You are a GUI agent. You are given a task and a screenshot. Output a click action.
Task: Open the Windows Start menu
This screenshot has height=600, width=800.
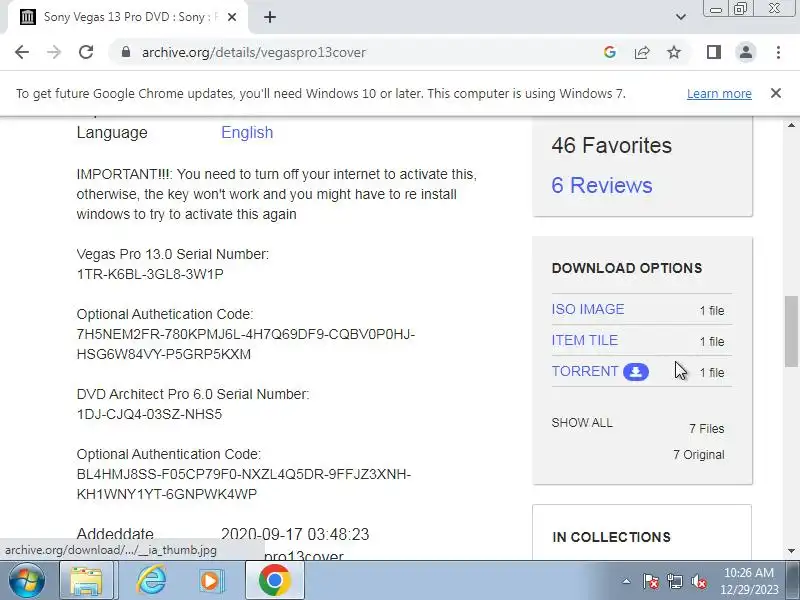[x=26, y=581]
